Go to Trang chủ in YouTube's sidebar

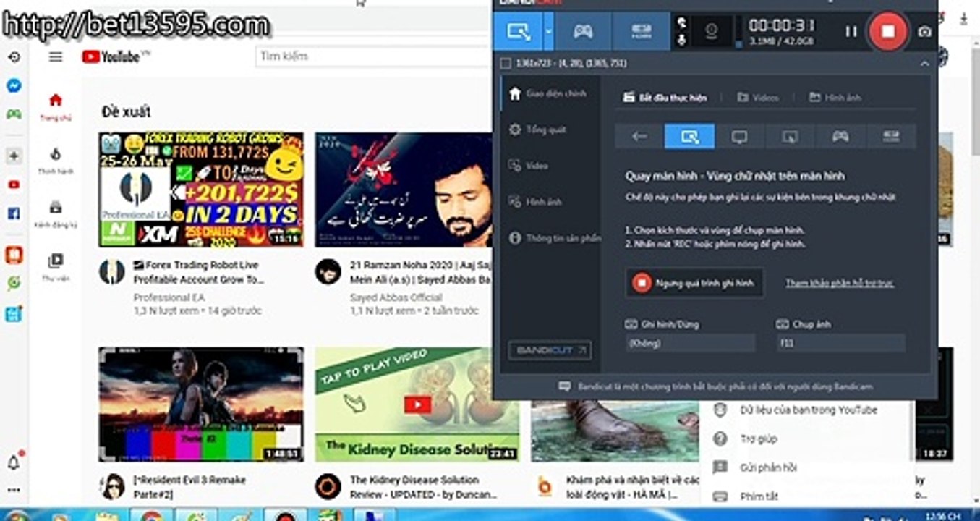tap(56, 106)
